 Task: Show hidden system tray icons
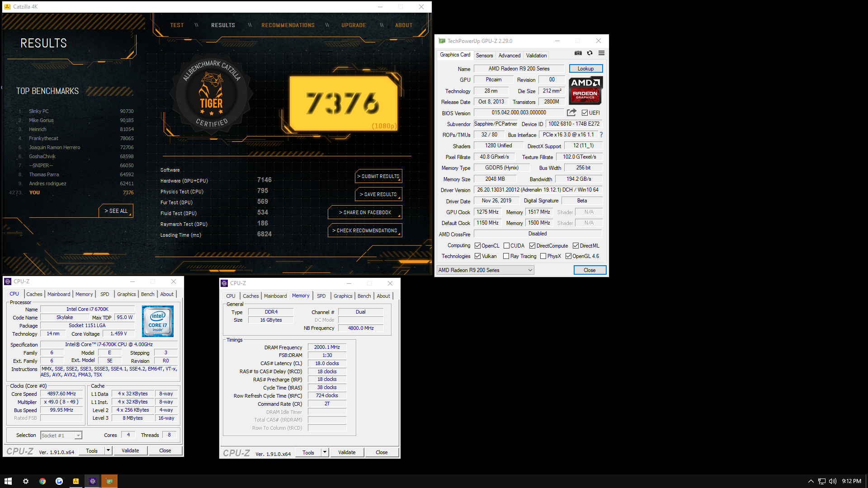[811, 481]
